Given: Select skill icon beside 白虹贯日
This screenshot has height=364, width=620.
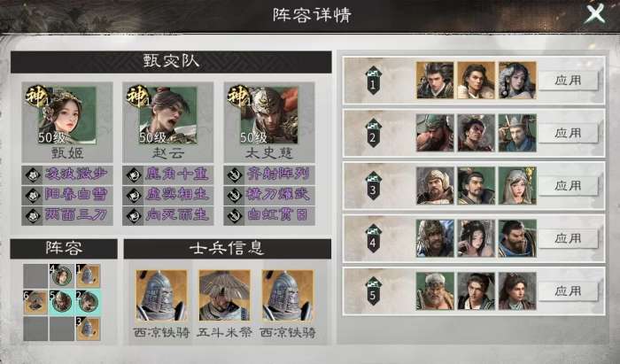Looking at the screenshot, I should click(235, 215).
